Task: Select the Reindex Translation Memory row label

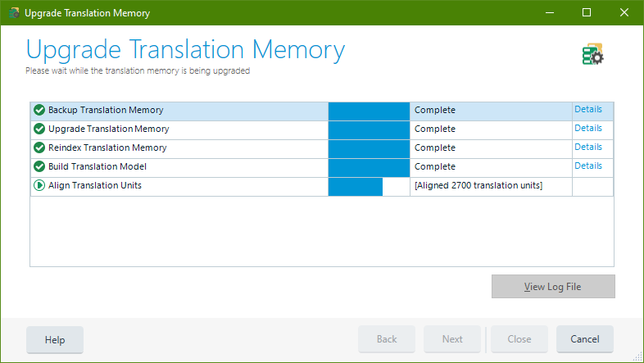Action: click(107, 147)
